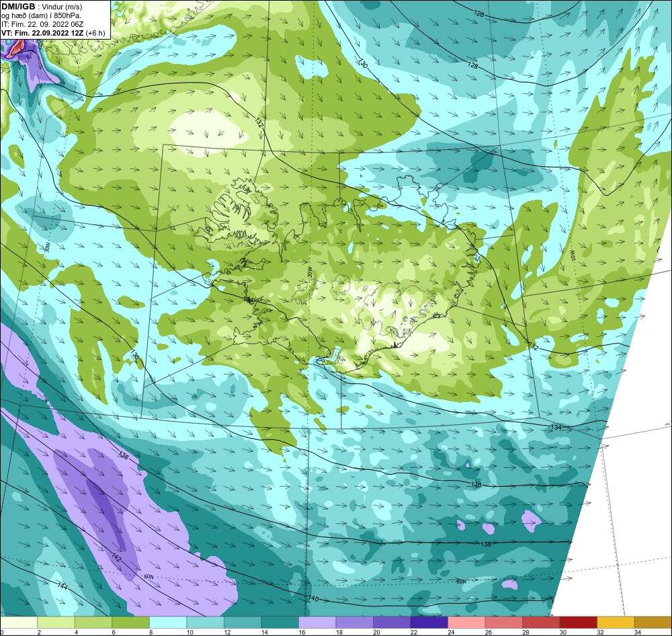672x636 pixels.
Task: Click the legend scale number 16
Action: point(302,632)
